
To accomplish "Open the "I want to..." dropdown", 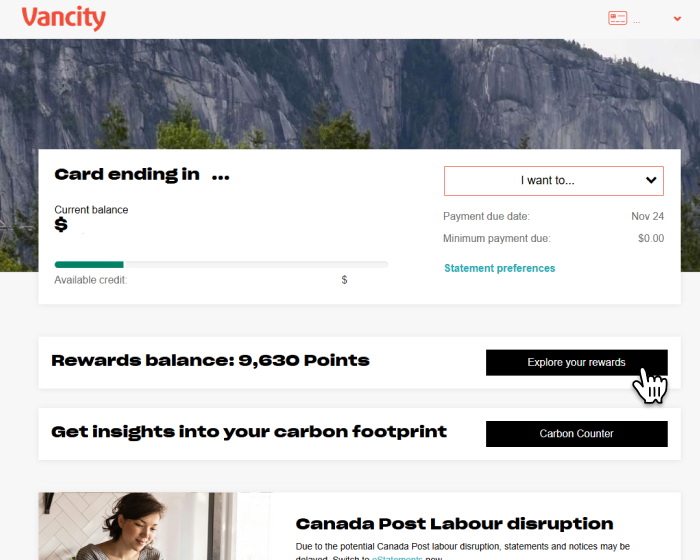I will [x=553, y=181].
